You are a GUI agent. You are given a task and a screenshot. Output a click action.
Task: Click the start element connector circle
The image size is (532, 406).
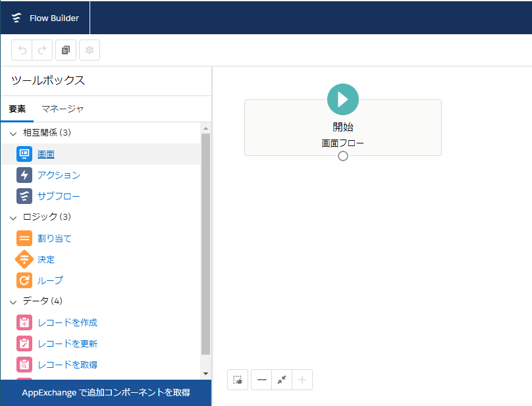pos(343,156)
